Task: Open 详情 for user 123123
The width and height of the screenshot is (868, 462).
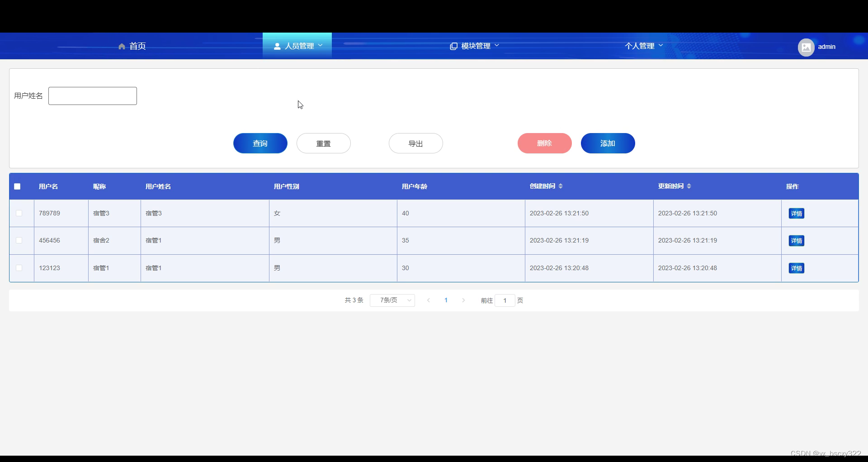Action: point(797,268)
